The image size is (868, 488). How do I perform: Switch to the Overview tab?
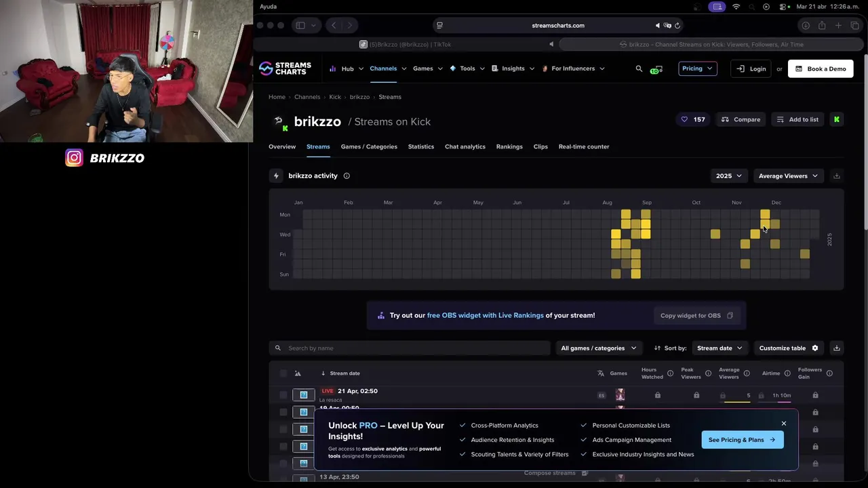point(282,146)
